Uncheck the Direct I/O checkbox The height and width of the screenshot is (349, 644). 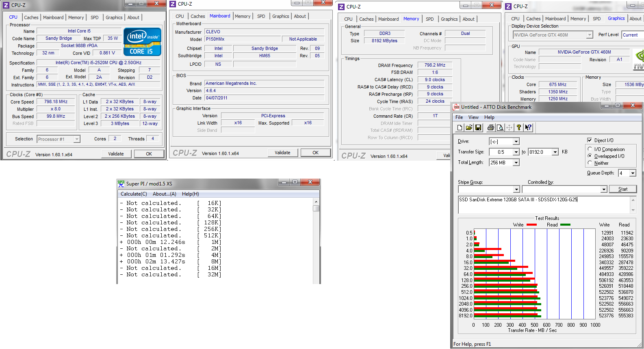(590, 140)
